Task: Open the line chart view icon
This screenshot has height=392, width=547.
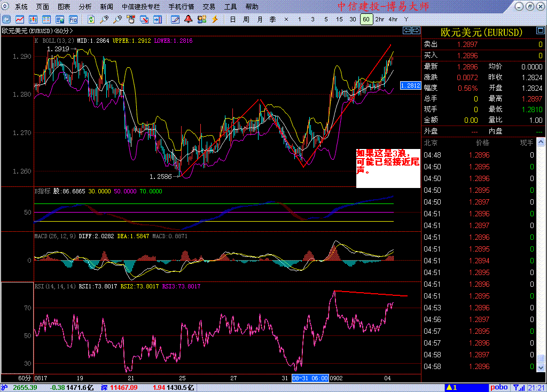Action: tap(20, 20)
